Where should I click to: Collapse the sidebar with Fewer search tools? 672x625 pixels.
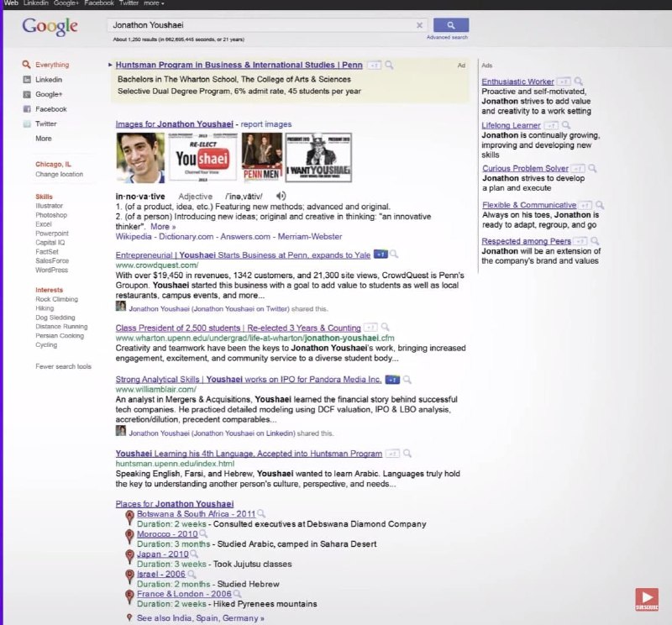pyautogui.click(x=64, y=366)
